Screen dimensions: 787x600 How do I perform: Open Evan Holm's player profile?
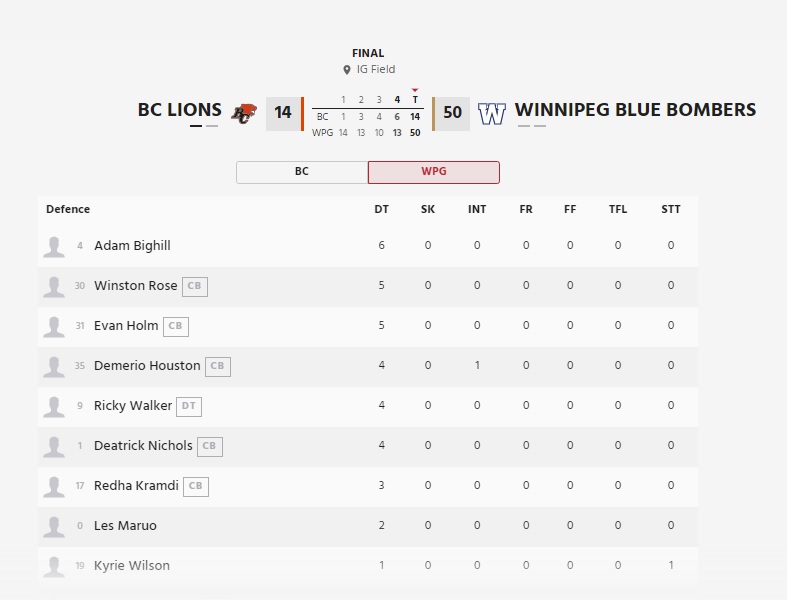coord(126,326)
